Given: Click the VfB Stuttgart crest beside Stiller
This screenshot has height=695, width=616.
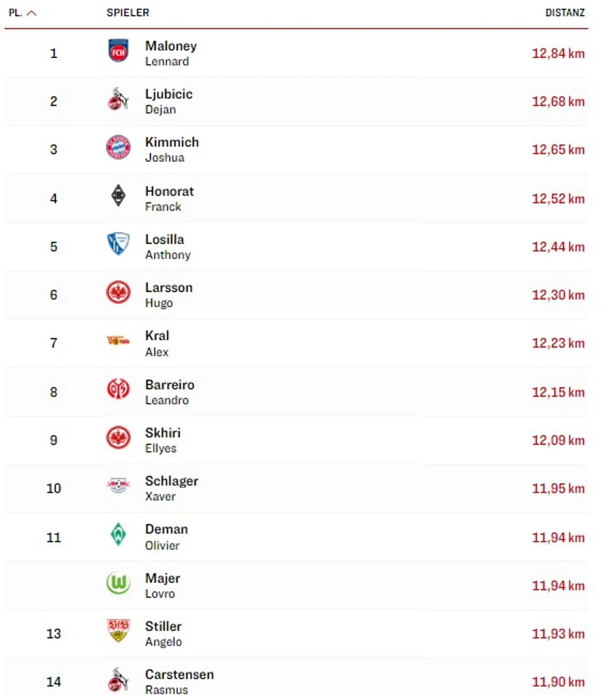Looking at the screenshot, I should pyautogui.click(x=118, y=630).
